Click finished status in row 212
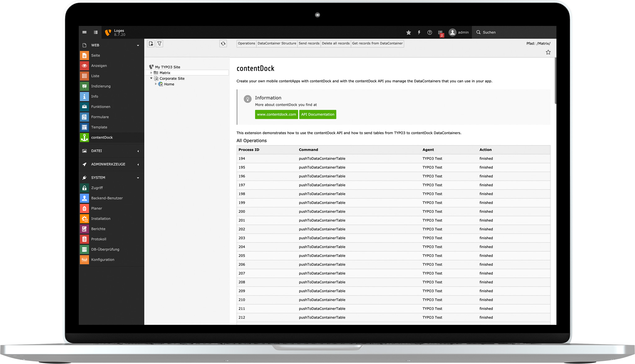The width and height of the screenshot is (635, 364). coord(486,317)
